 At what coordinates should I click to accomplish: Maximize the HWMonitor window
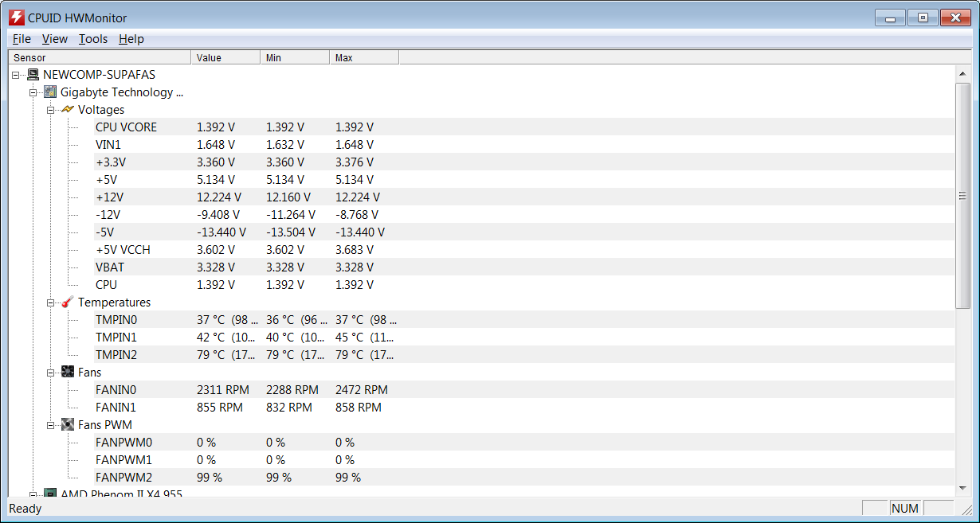point(923,18)
